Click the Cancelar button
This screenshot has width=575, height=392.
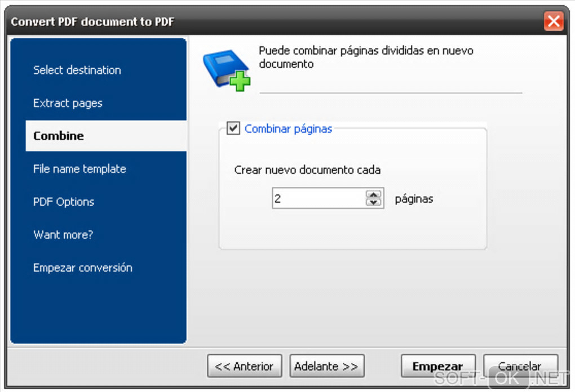(520, 366)
